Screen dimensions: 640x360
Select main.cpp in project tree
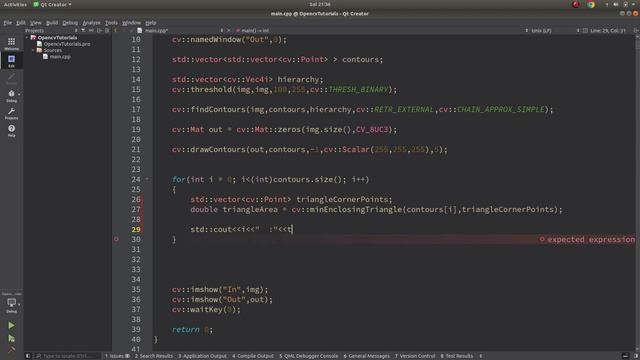[x=60, y=57]
